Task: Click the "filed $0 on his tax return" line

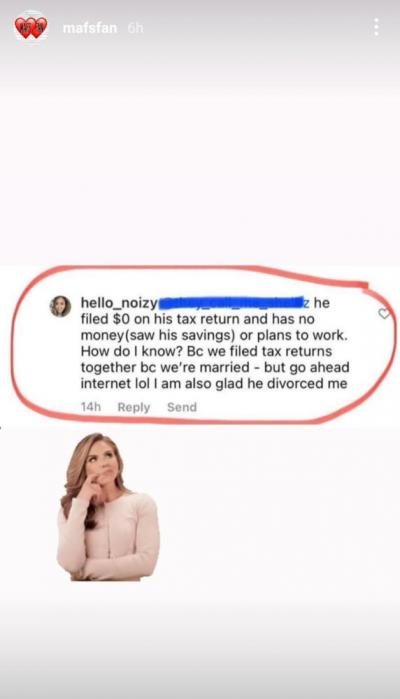Action: 198,319
